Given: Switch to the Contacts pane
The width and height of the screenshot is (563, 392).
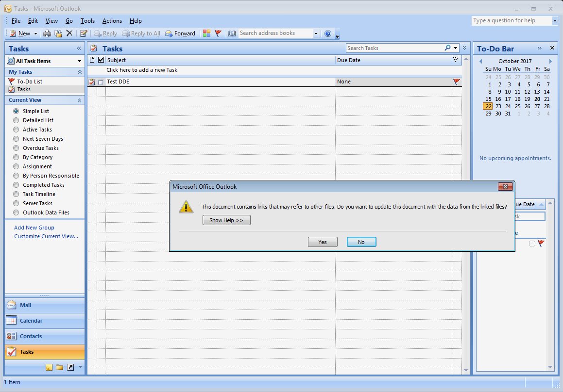Looking at the screenshot, I should [x=45, y=336].
